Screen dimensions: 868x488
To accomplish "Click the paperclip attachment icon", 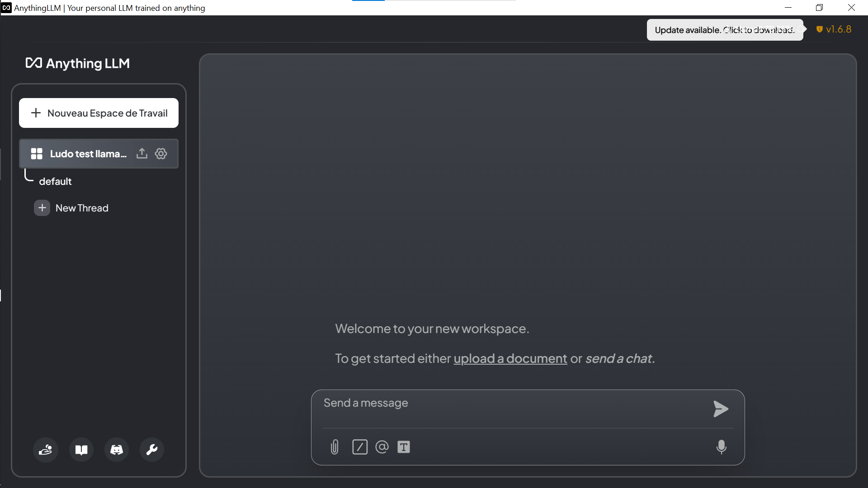I will (x=335, y=447).
